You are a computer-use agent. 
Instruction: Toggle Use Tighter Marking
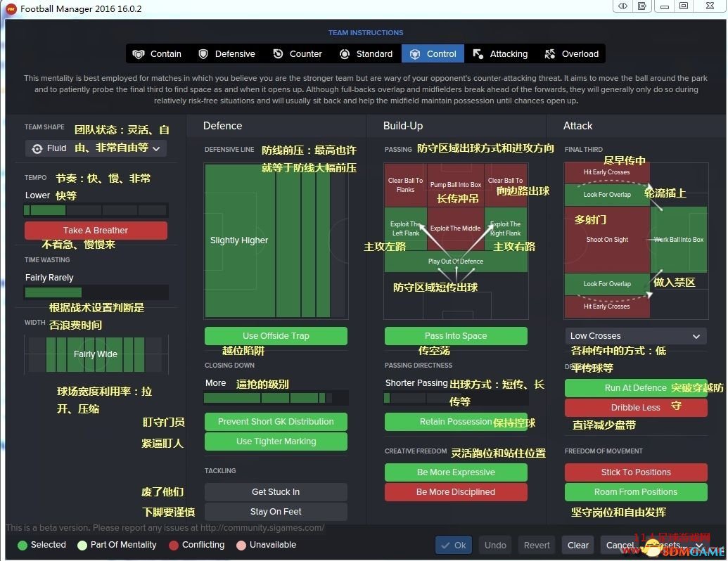[276, 441]
